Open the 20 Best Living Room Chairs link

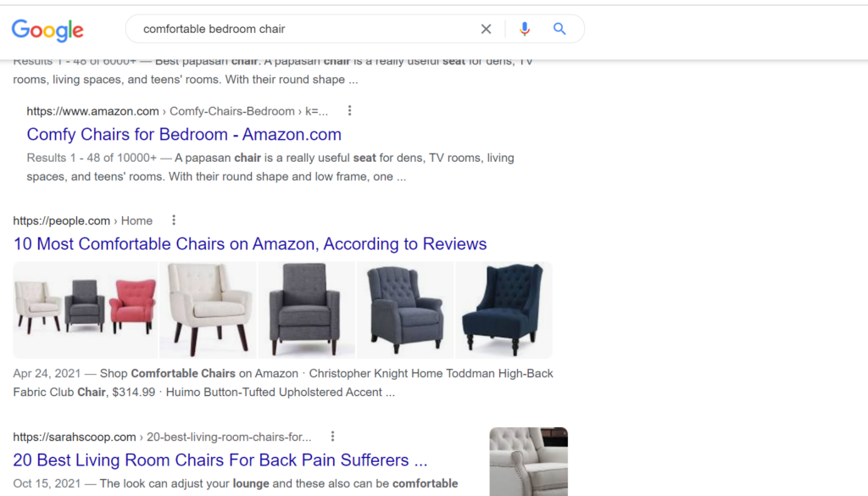pyautogui.click(x=220, y=460)
